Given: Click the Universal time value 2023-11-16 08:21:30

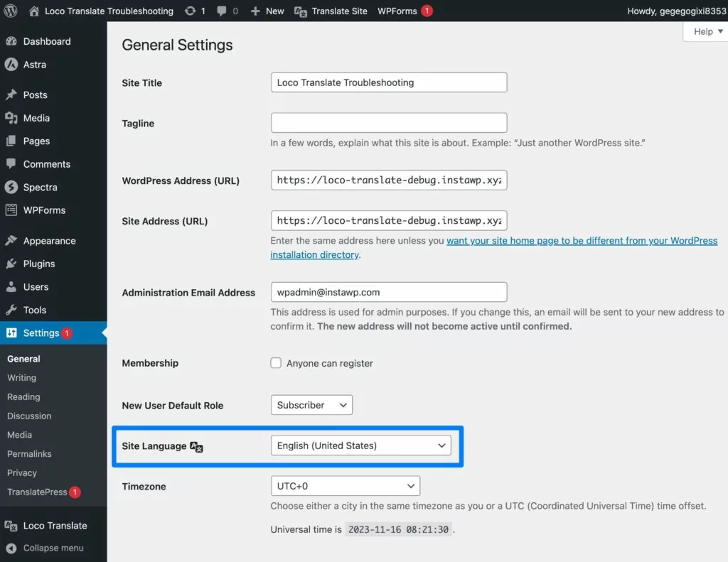Looking at the screenshot, I should (398, 529).
